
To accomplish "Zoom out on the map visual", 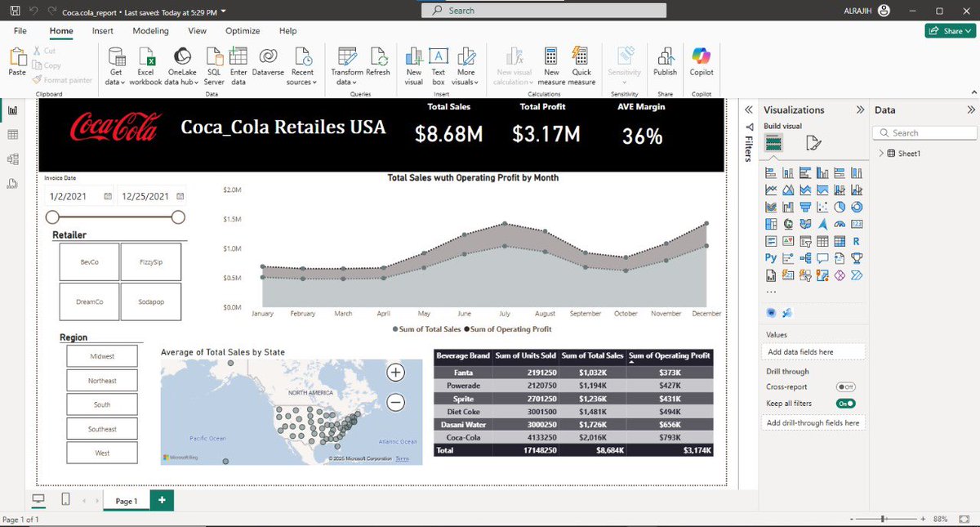I will [395, 402].
